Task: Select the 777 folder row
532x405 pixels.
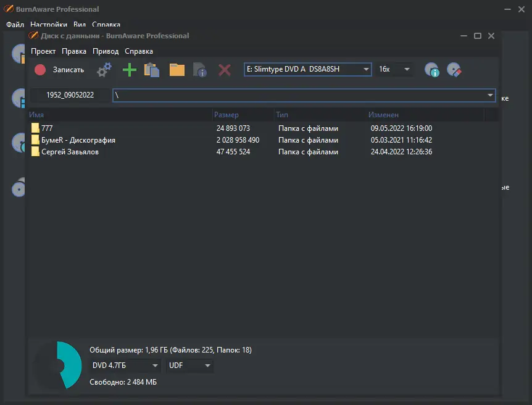Action: [x=264, y=128]
